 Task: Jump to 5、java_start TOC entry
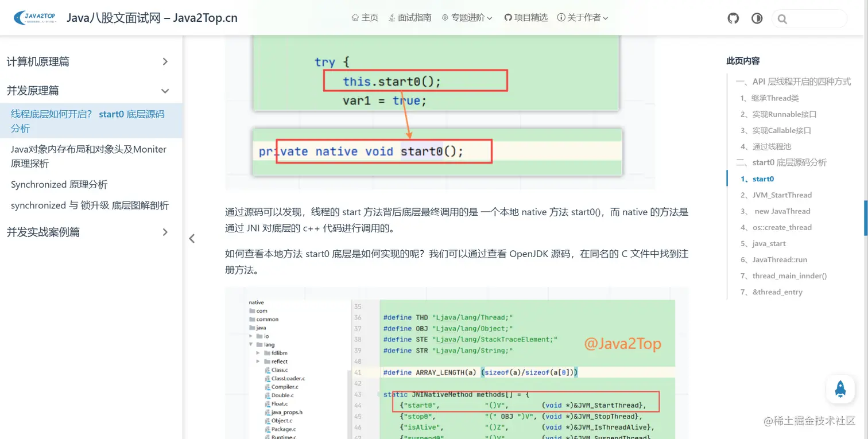(764, 243)
